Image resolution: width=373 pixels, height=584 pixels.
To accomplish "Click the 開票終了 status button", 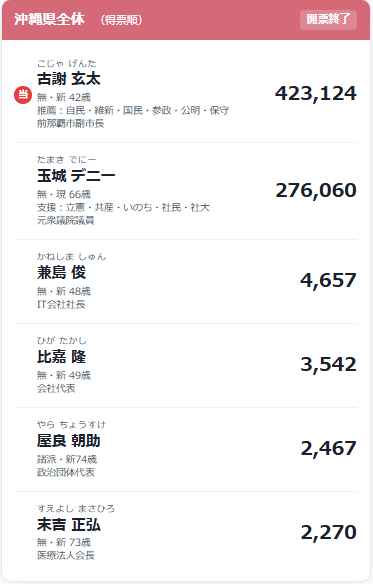I will click(328, 19).
